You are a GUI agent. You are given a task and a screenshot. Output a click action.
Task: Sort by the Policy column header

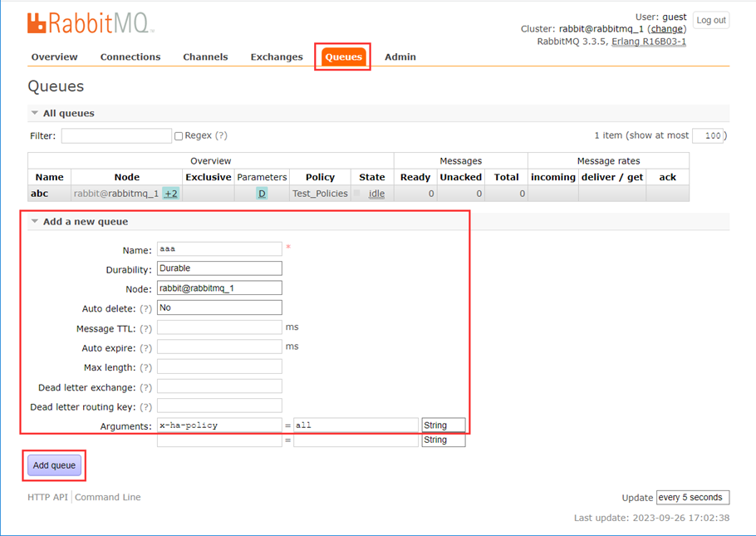tap(320, 177)
